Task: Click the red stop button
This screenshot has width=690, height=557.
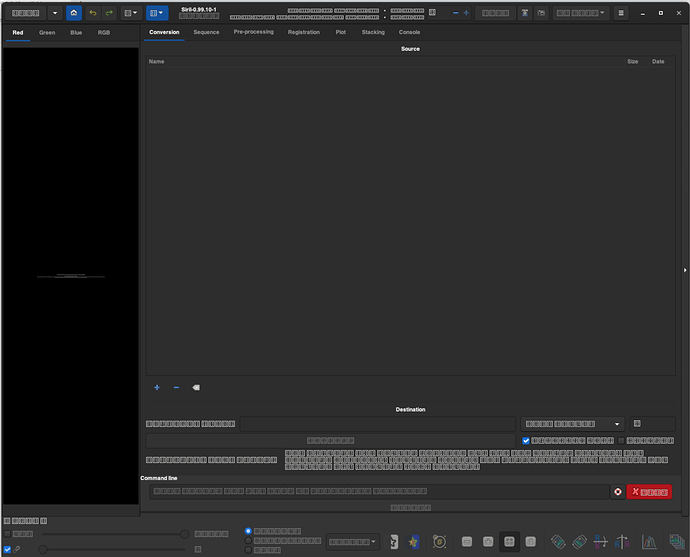Action: pos(649,492)
